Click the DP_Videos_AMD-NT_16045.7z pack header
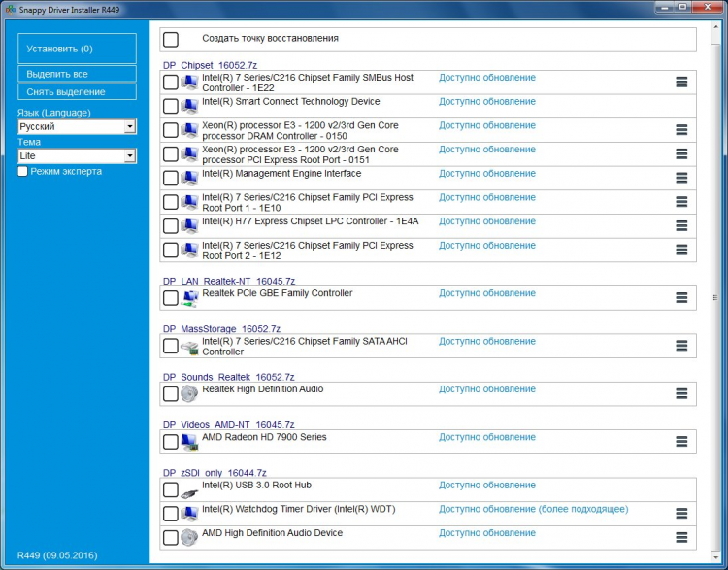 (x=228, y=424)
